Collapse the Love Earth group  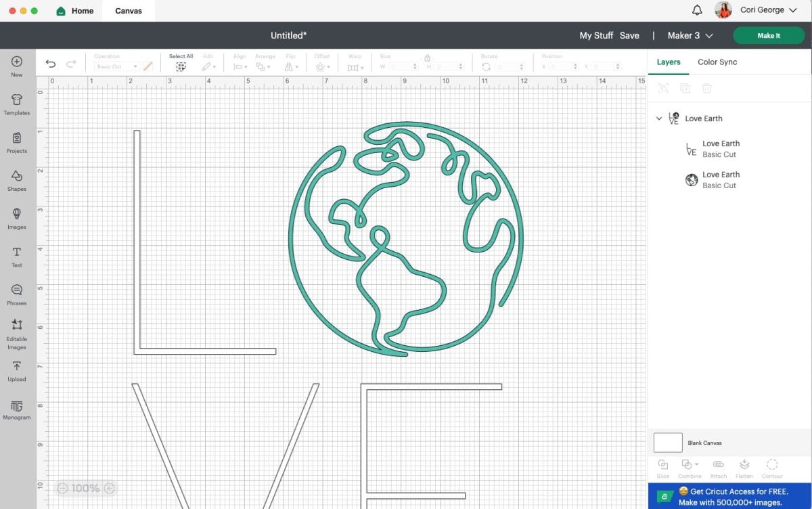point(659,118)
